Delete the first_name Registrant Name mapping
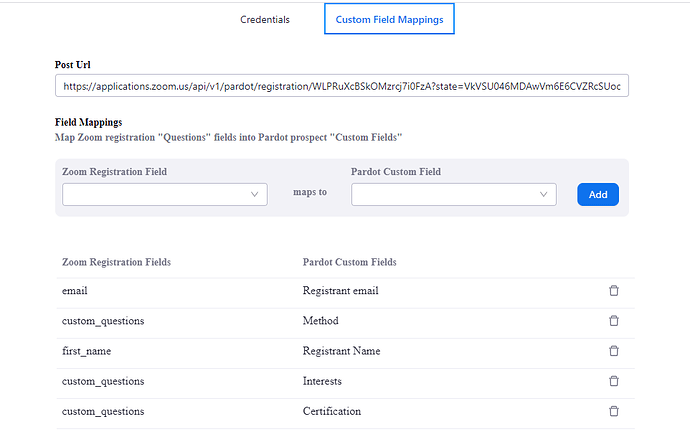The height and width of the screenshot is (446, 690). (614, 351)
